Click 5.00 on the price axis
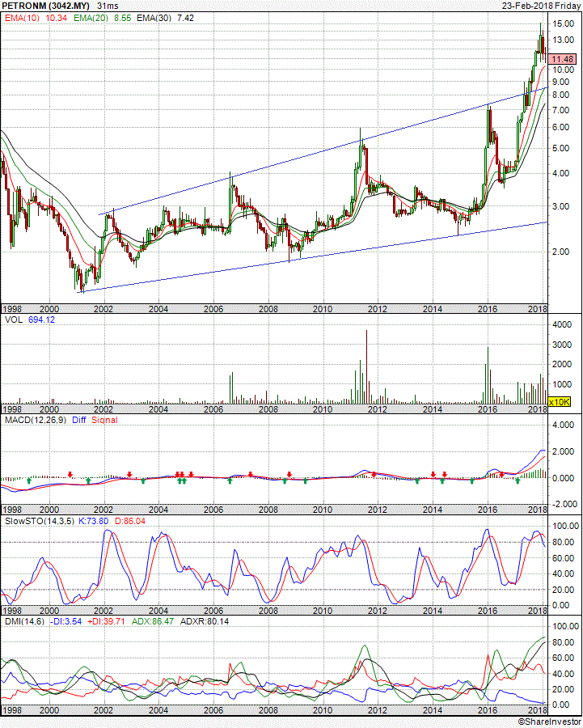This screenshot has width=583, height=728. 561,148
